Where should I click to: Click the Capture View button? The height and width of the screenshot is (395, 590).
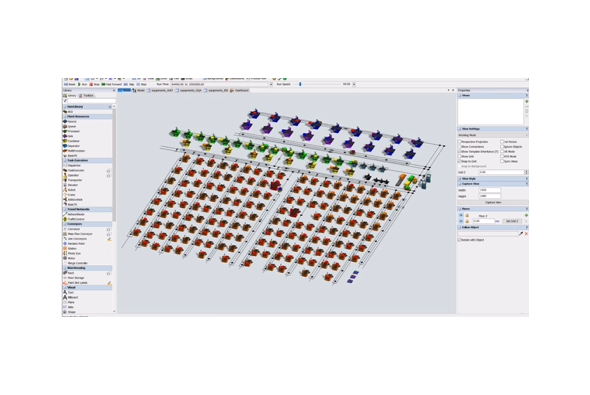point(493,202)
